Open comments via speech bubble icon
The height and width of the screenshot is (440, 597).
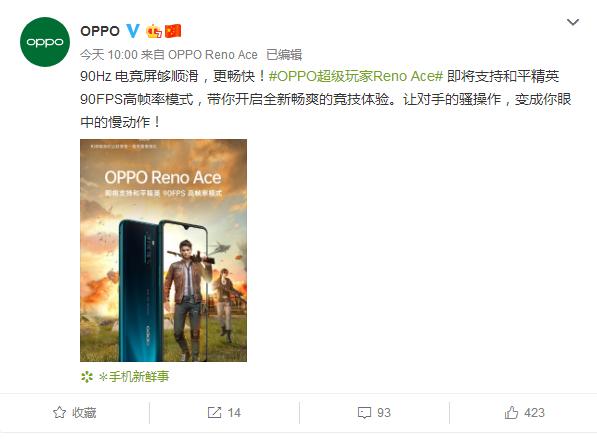364,413
